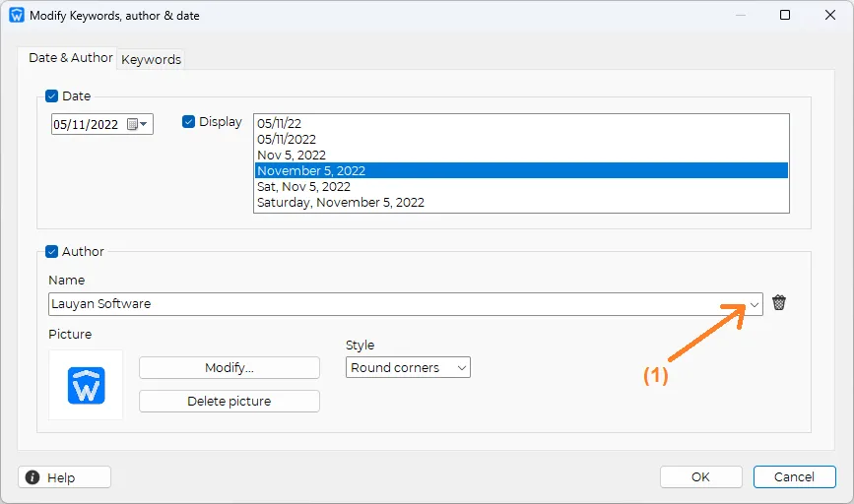Viewport: 854px width, 504px height.
Task: Switch to the Keywords tab
Action: (151, 59)
